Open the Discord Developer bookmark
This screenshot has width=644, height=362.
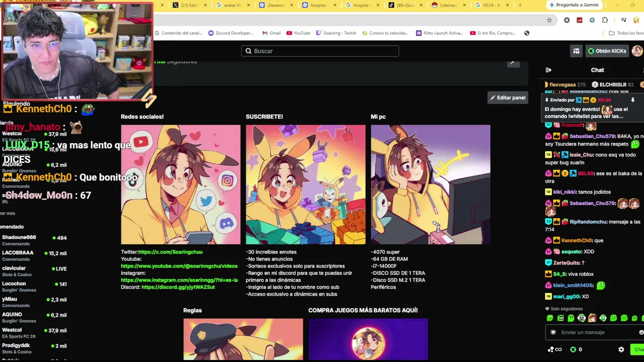[x=230, y=33]
